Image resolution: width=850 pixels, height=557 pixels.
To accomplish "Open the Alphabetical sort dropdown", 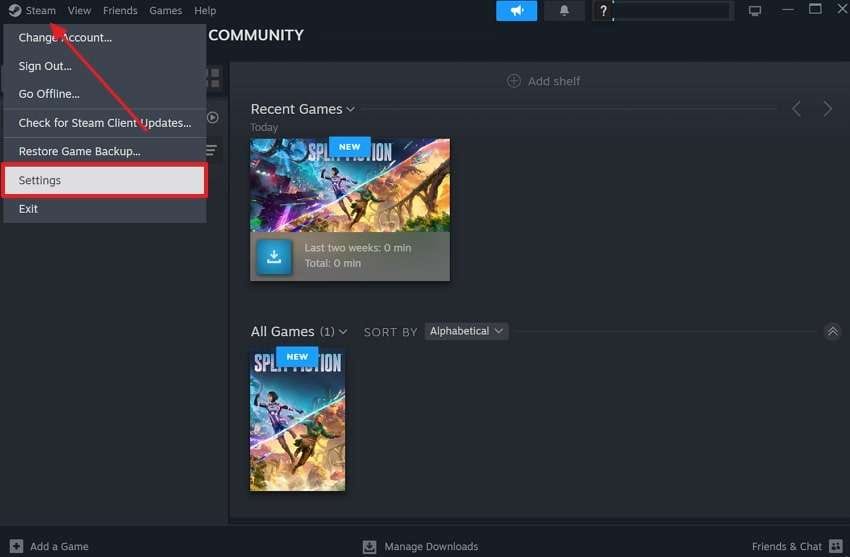I will tap(466, 331).
